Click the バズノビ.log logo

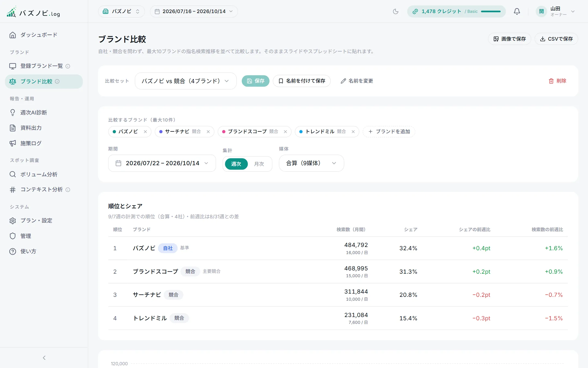(x=33, y=12)
